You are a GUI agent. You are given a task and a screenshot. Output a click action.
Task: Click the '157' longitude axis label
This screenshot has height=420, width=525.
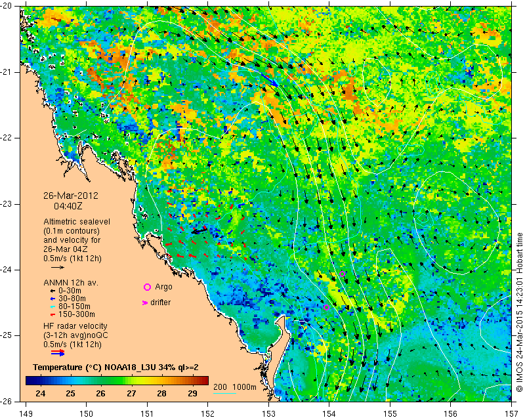click(512, 413)
